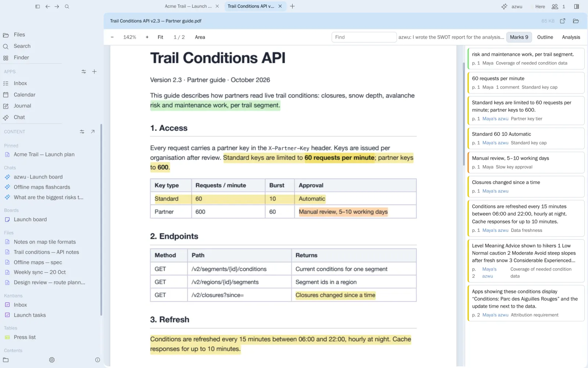Viewport: 588px width, 368px height.
Task: Add an app with the Apps plus icon
Action: (x=94, y=72)
